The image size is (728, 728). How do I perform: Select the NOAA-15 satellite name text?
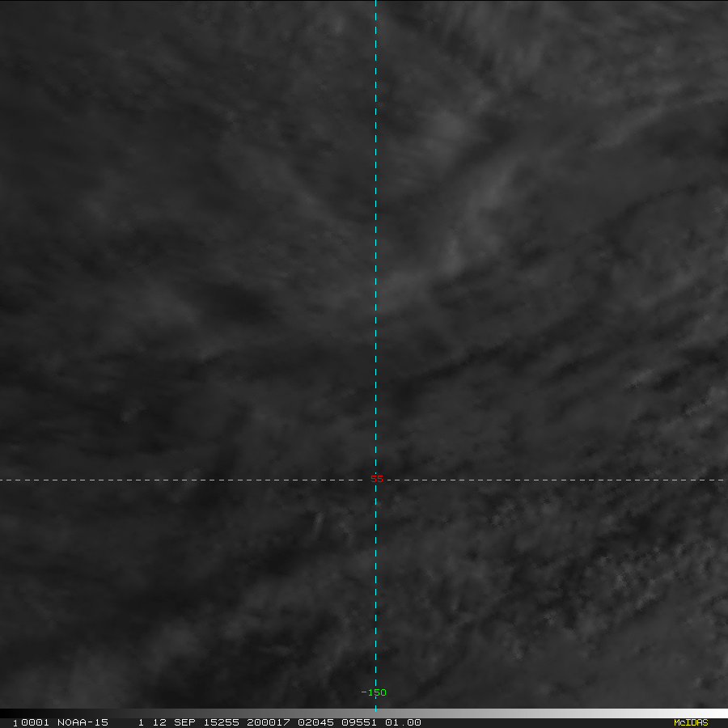click(81, 722)
